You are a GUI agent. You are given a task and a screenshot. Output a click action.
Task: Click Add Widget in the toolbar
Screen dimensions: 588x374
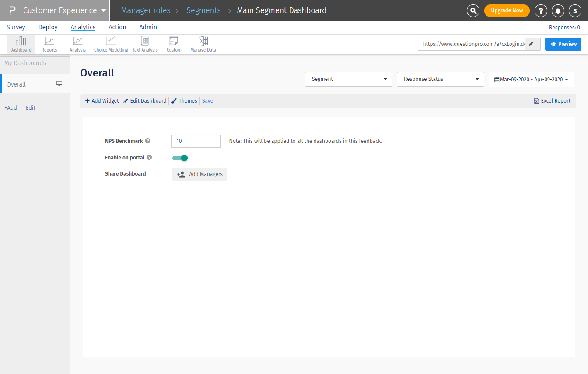pos(102,101)
